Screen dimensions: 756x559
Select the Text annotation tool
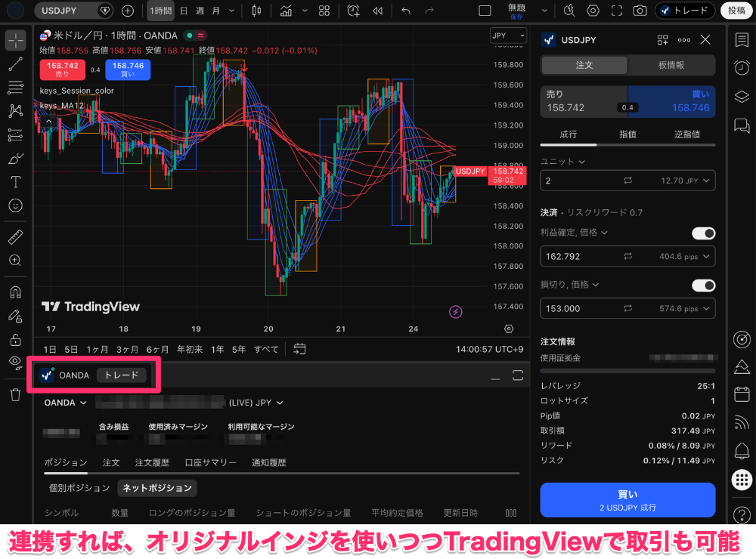[16, 181]
